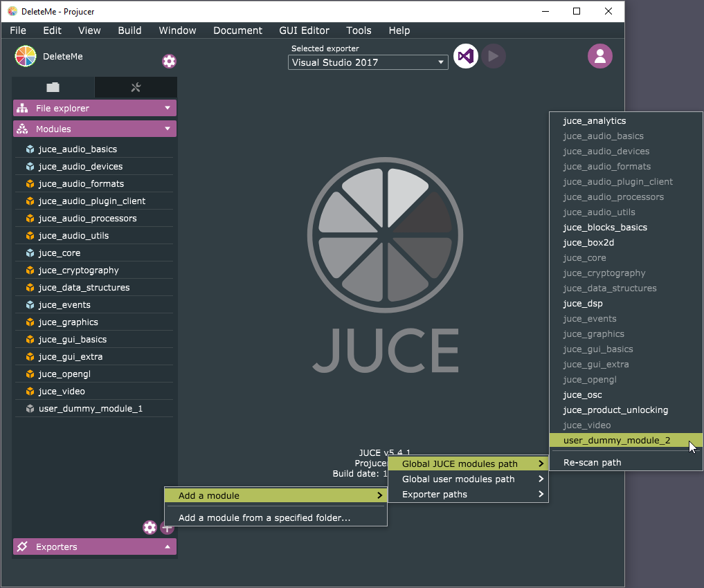Open the user account avatar icon

(x=600, y=56)
